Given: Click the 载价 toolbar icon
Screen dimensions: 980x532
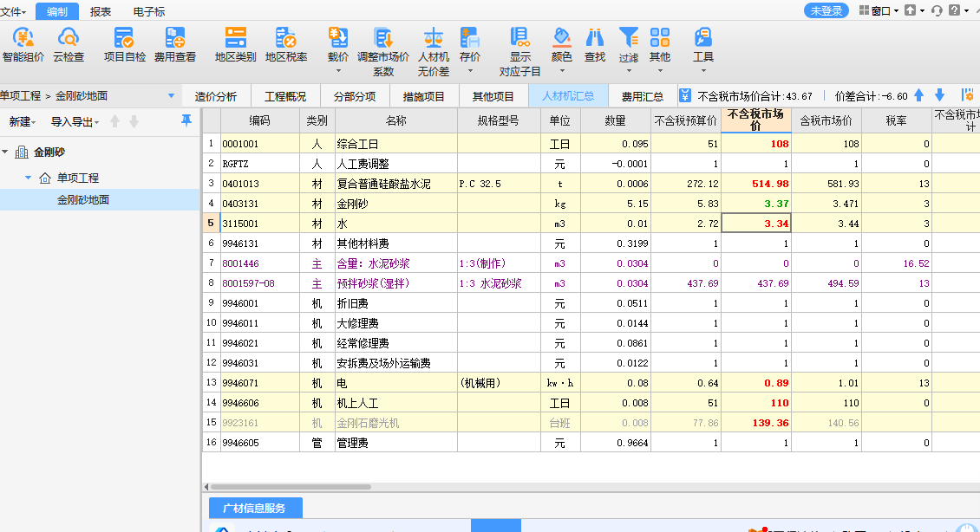Looking at the screenshot, I should (x=338, y=37).
